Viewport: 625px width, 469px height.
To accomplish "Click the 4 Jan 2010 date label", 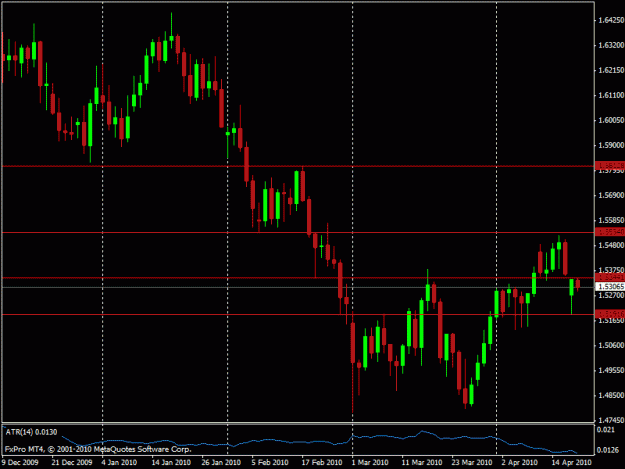I will click(119, 462).
